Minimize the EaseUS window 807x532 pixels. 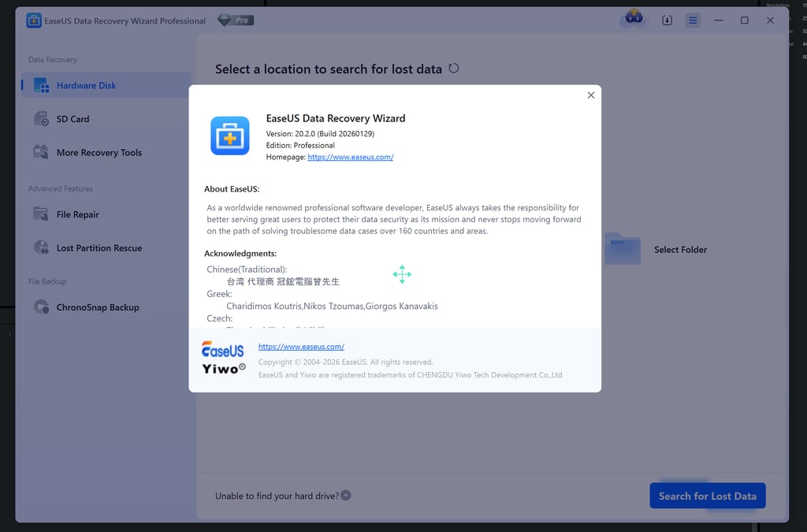tap(719, 20)
